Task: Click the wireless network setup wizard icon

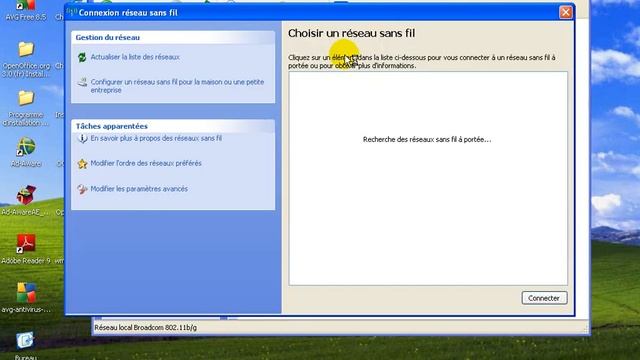Action: [82, 82]
